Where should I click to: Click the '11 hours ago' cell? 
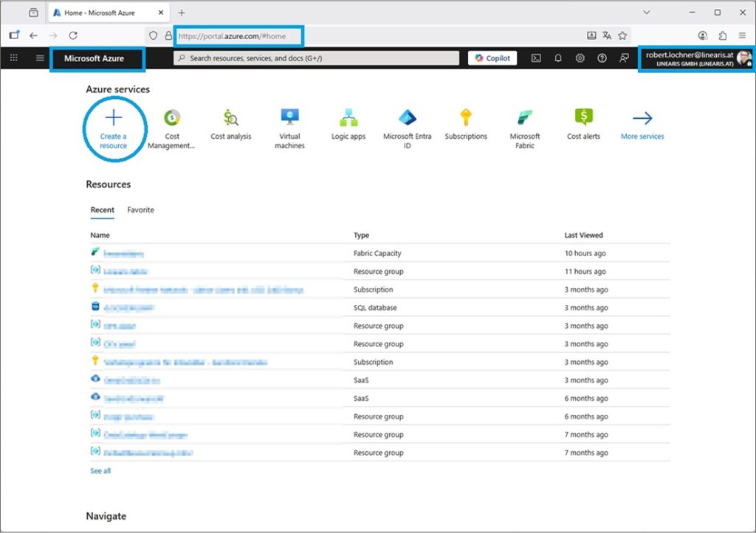click(x=585, y=272)
